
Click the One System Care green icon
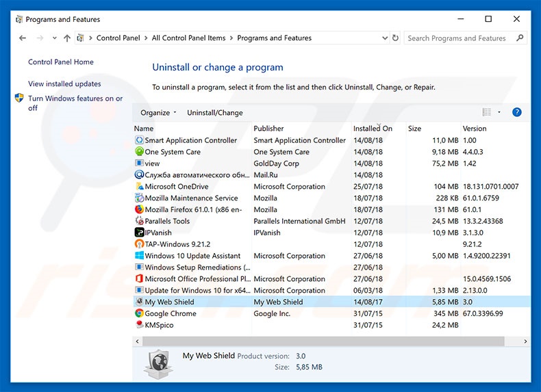tap(139, 151)
